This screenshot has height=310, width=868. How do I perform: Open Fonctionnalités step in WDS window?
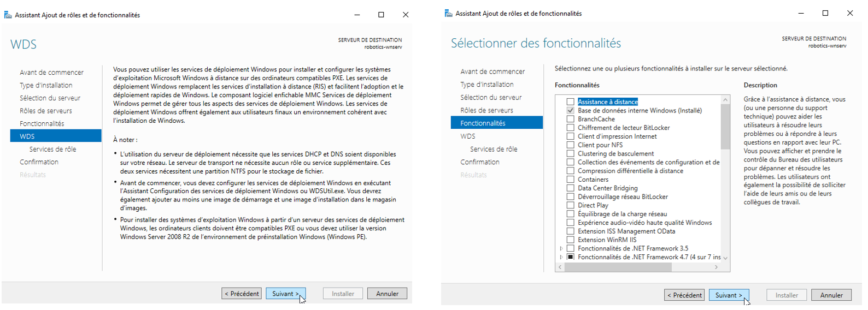(x=42, y=124)
